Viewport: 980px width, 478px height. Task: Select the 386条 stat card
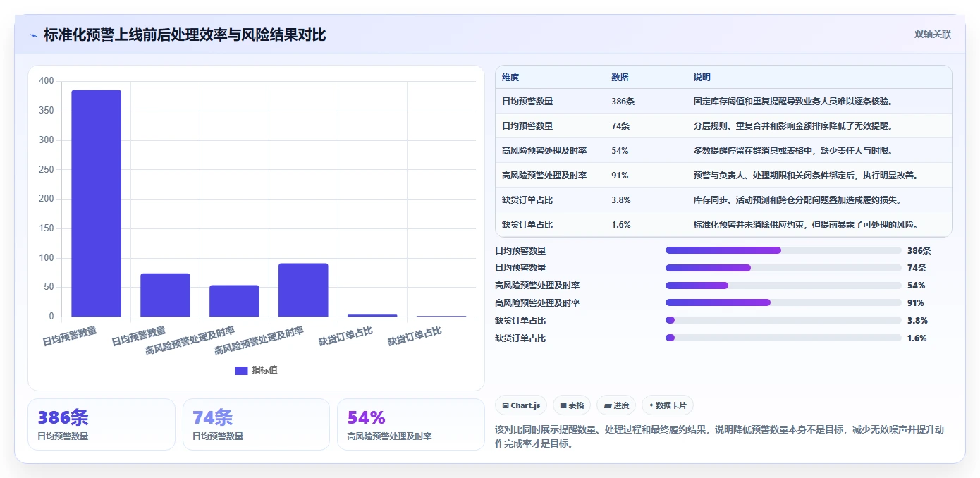(102, 424)
